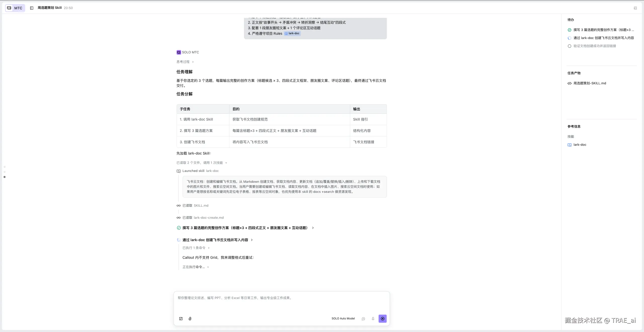Stop generation with purple stop button

point(382,319)
